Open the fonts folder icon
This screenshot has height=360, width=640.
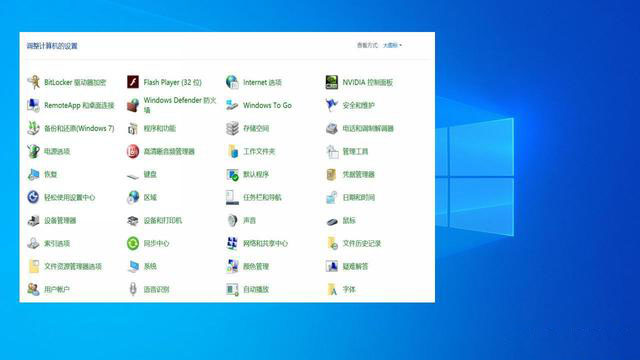[331, 289]
